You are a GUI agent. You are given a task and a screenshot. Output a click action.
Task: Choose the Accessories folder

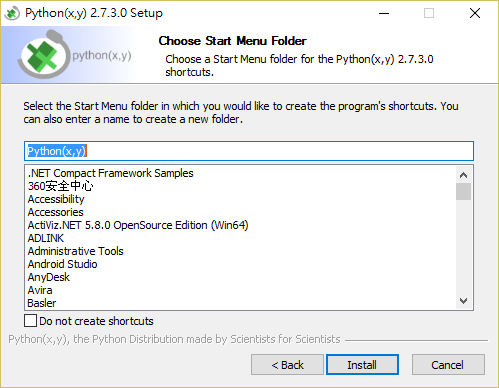pyautogui.click(x=55, y=212)
